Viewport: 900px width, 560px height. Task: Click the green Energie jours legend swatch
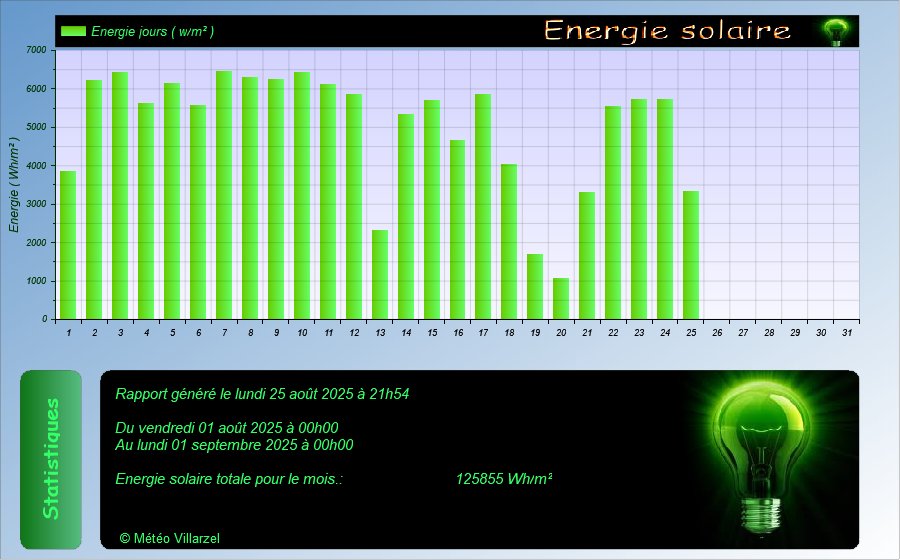click(x=73, y=31)
